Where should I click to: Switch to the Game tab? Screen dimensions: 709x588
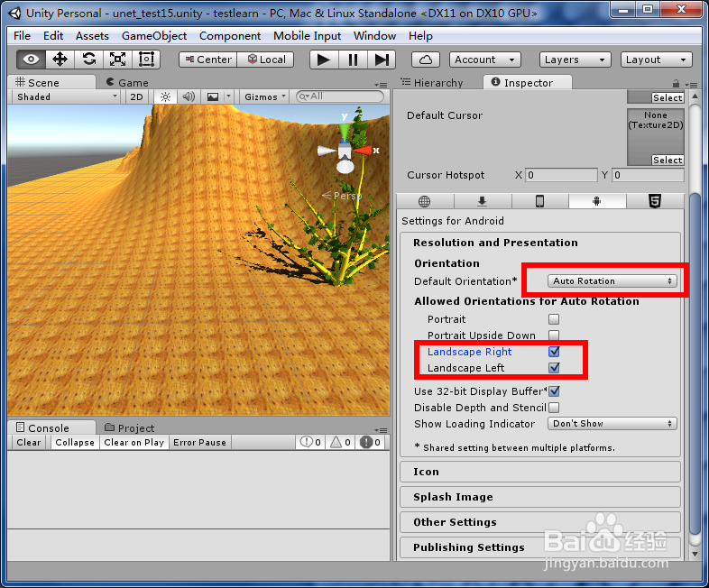click(127, 83)
